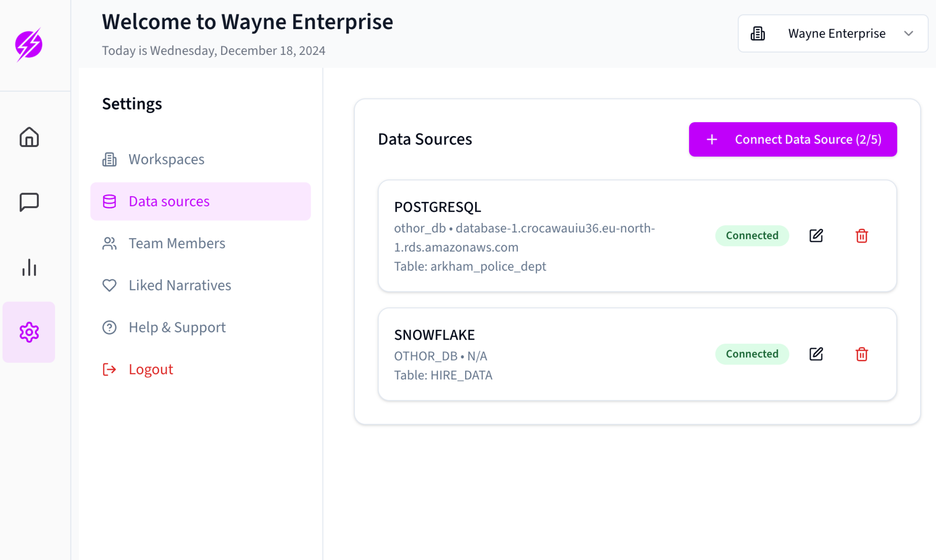Screen dimensions: 936x560
Task: Open the chat bubble sidebar icon
Action: pyautogui.click(x=29, y=202)
